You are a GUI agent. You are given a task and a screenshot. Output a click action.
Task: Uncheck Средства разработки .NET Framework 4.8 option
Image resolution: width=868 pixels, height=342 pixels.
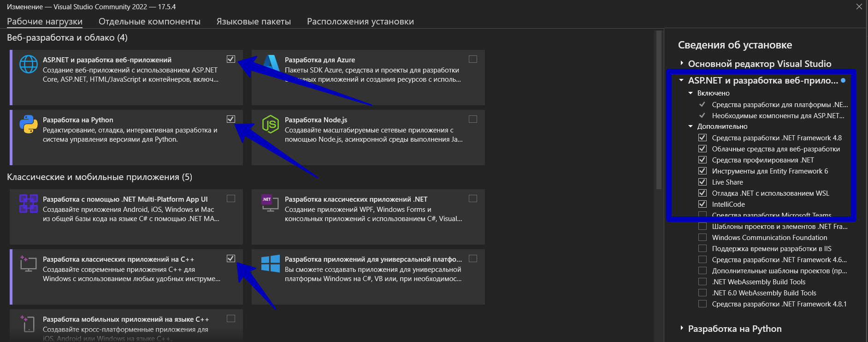(703, 138)
